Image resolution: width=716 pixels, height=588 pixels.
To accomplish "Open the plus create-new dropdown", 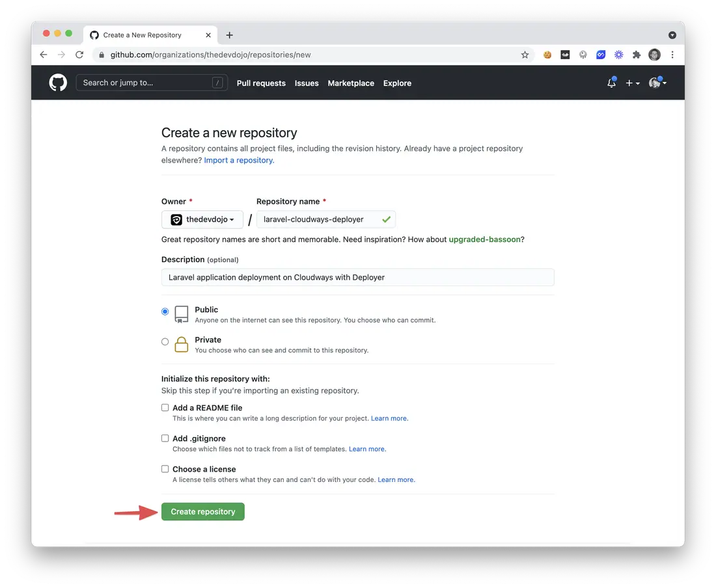I will (x=633, y=83).
